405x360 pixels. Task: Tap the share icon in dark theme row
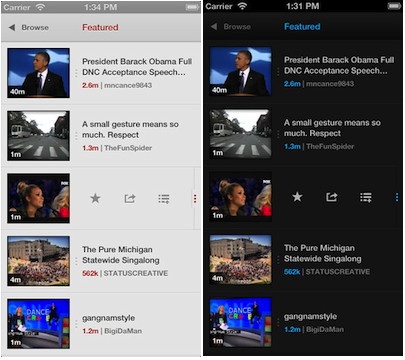pyautogui.click(x=331, y=197)
